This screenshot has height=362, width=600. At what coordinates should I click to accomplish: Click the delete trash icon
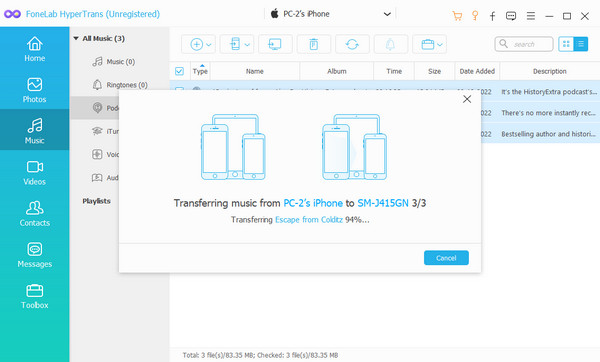click(314, 44)
